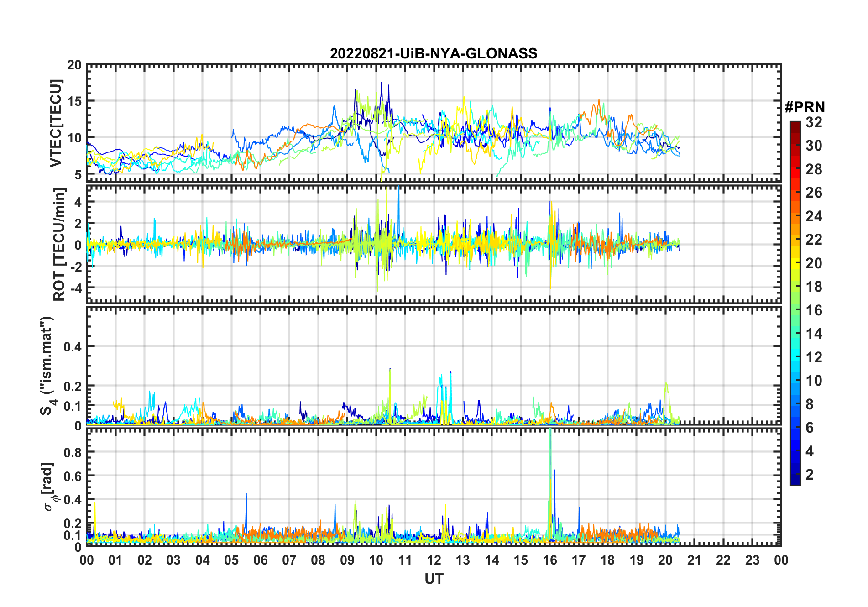Click UT axis tick label 03
This screenshot has height=607, width=868.
pos(173,560)
